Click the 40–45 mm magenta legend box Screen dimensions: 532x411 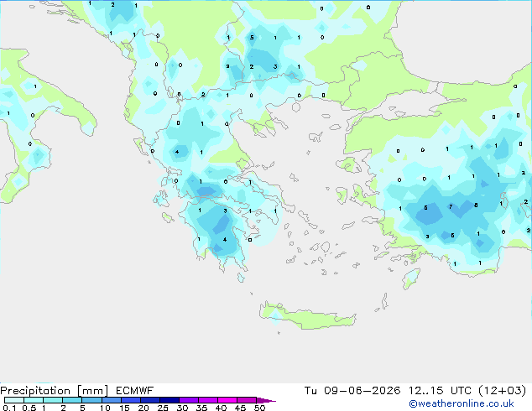click(x=227, y=400)
